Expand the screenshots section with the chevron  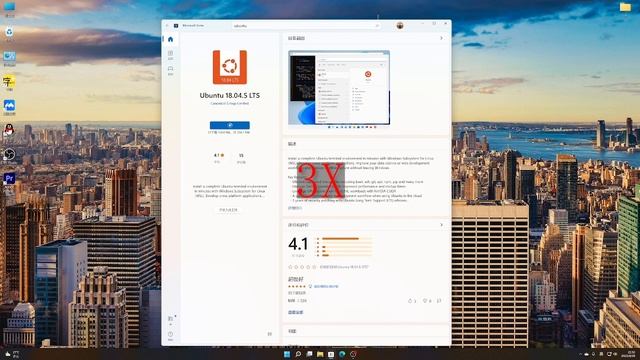coord(441,38)
